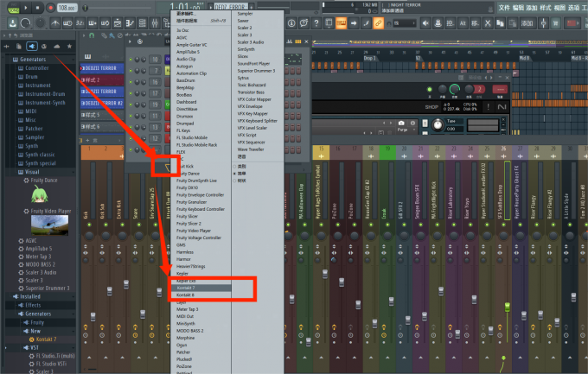Image resolution: width=588 pixels, height=374 pixels.
Task: Click the download/save icon at left of toolbar
Action: pyautogui.click(x=12, y=23)
